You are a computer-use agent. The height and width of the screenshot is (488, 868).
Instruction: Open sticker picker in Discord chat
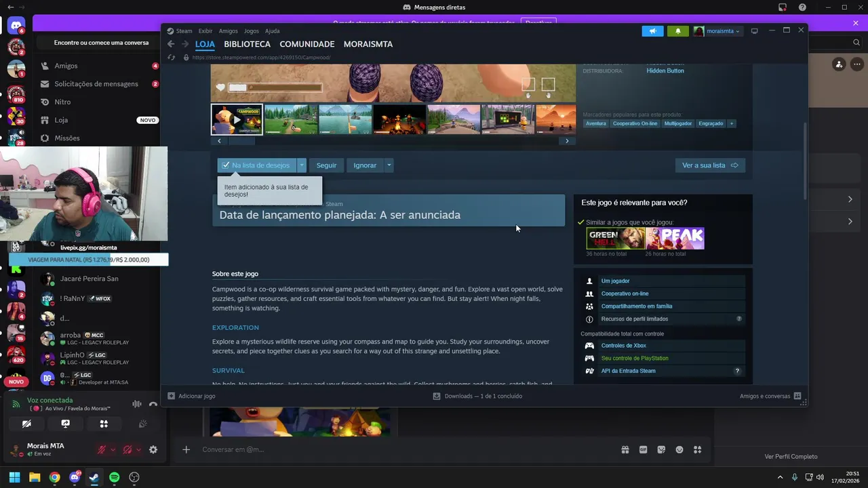[x=661, y=449]
